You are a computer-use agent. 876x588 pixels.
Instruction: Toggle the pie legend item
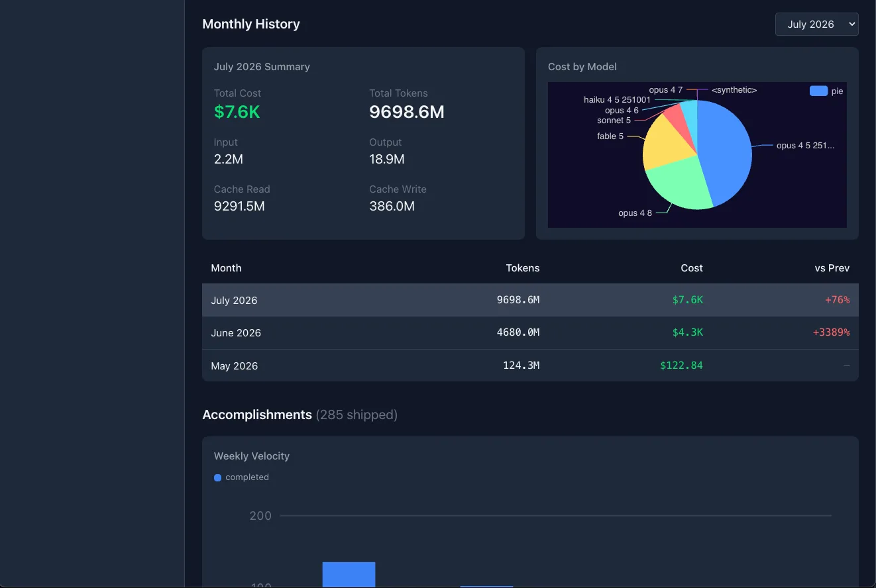[826, 91]
